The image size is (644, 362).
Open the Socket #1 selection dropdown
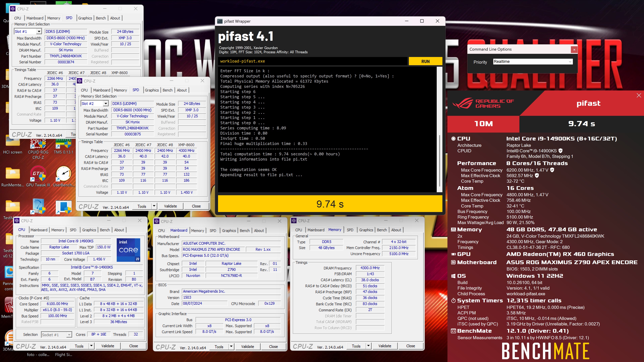point(57,335)
